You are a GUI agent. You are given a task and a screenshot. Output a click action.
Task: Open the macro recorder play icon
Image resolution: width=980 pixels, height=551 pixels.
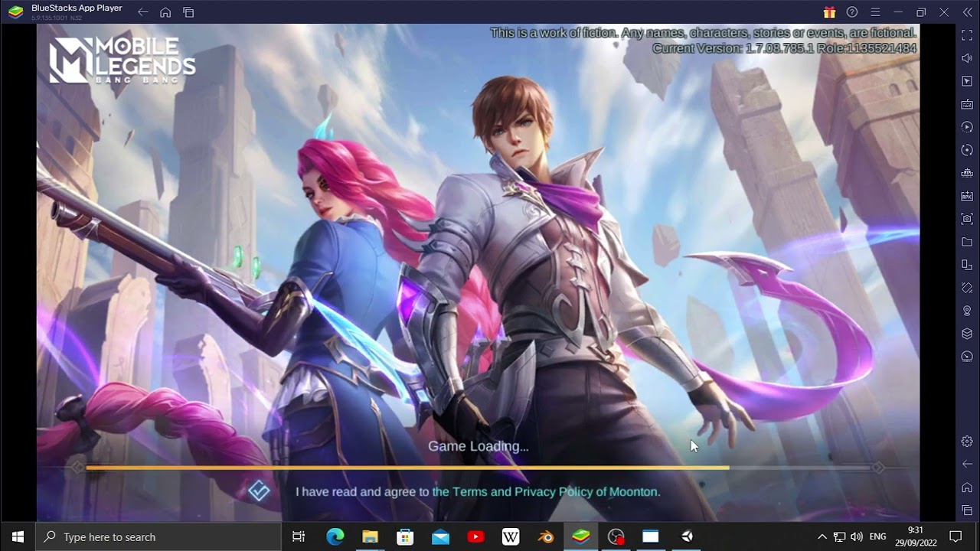[x=967, y=127]
